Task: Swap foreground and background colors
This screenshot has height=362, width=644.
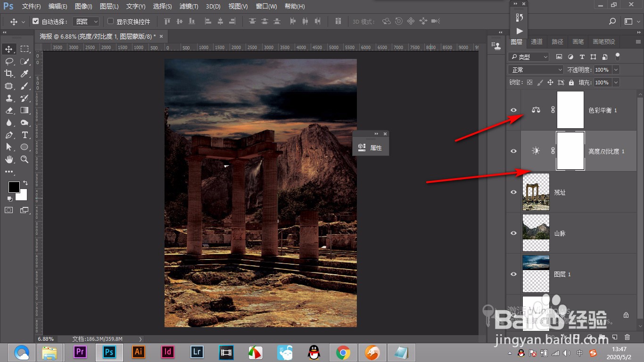Action: point(25,182)
